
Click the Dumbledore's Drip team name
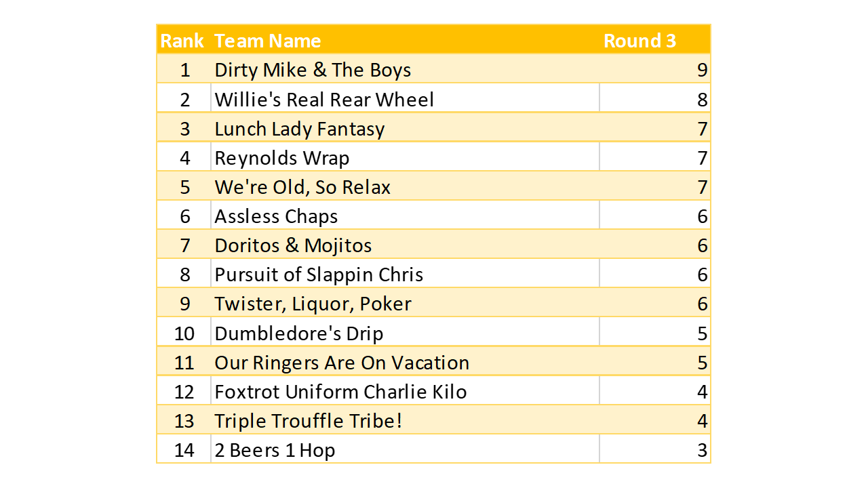299,333
